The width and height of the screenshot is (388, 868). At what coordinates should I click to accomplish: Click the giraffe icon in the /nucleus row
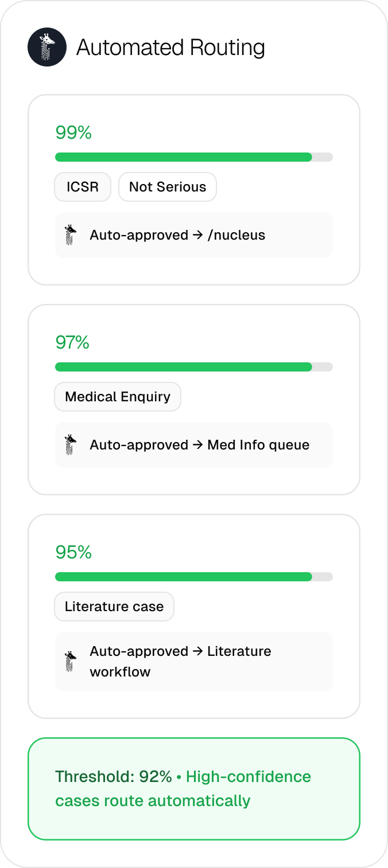[71, 235]
